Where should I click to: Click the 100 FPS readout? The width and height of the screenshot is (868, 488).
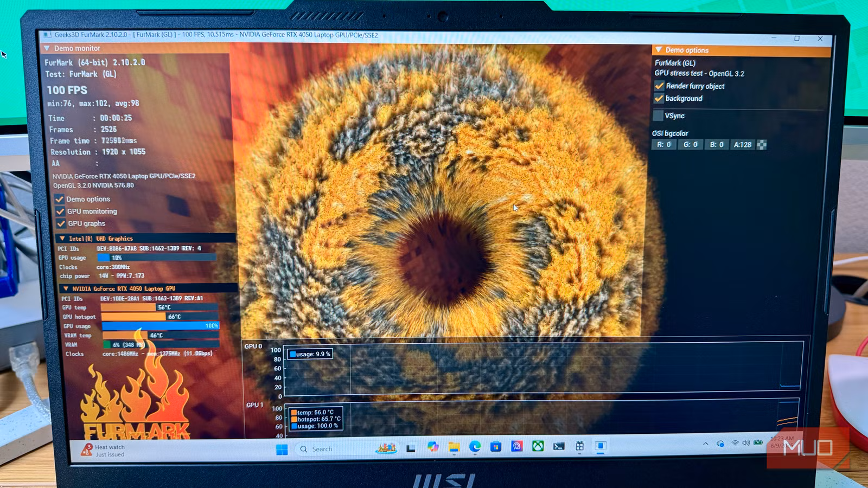(x=67, y=90)
